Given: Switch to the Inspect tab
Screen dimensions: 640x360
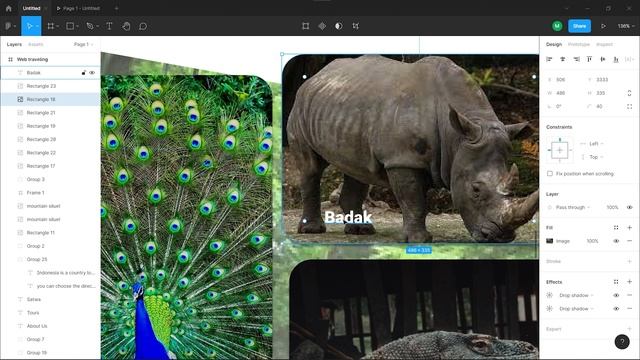Looking at the screenshot, I should [604, 44].
